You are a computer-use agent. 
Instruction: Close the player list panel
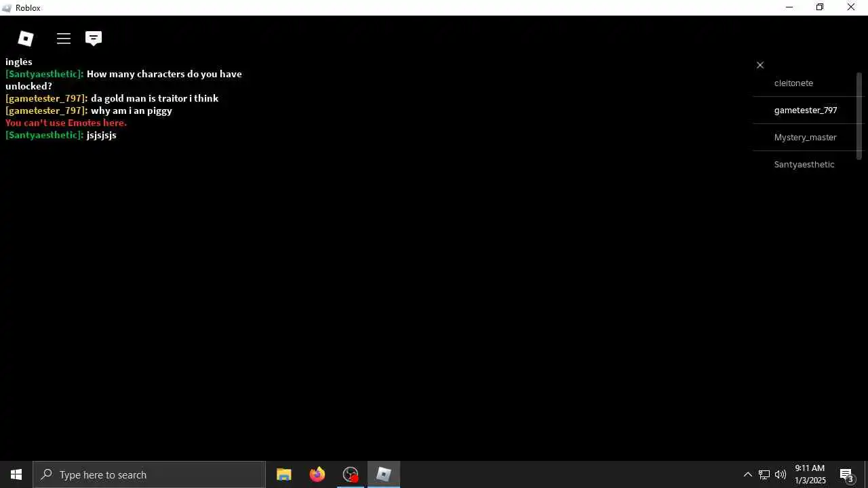tap(760, 65)
